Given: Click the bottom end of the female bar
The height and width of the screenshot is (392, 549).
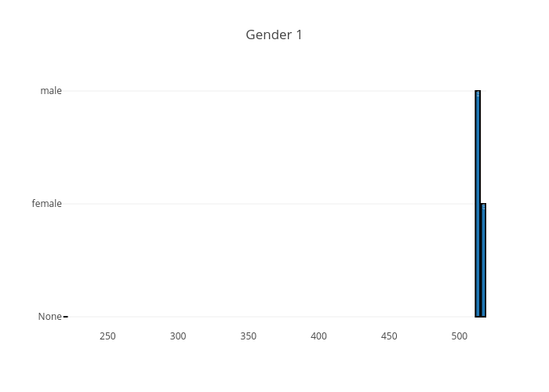Looking at the screenshot, I should (x=483, y=314).
